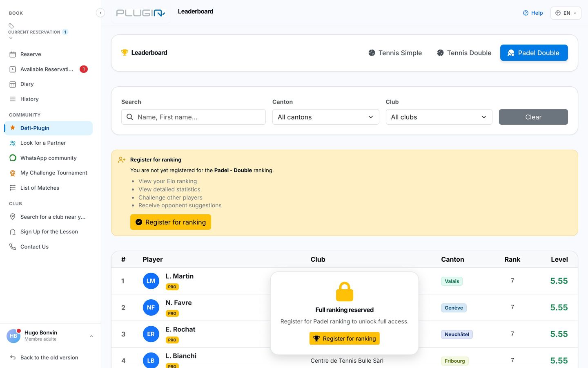This screenshot has height=368, width=588.
Task: Click the Contact Us phone icon
Action: (x=13, y=247)
